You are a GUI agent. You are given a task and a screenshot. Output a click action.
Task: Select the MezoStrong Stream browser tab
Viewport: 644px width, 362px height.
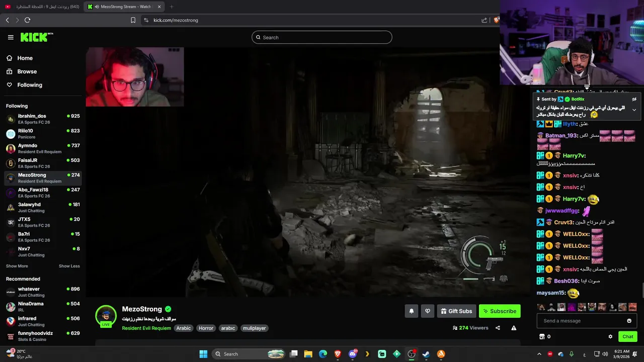pos(124,7)
